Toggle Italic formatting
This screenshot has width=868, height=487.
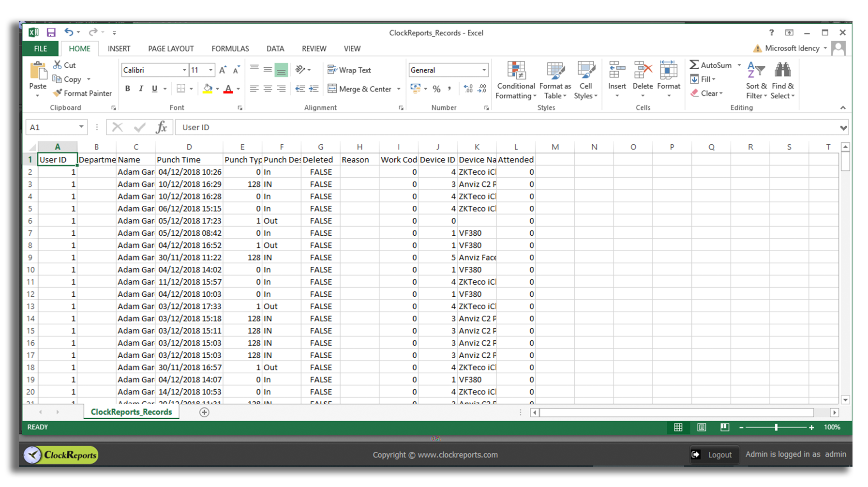pyautogui.click(x=141, y=89)
